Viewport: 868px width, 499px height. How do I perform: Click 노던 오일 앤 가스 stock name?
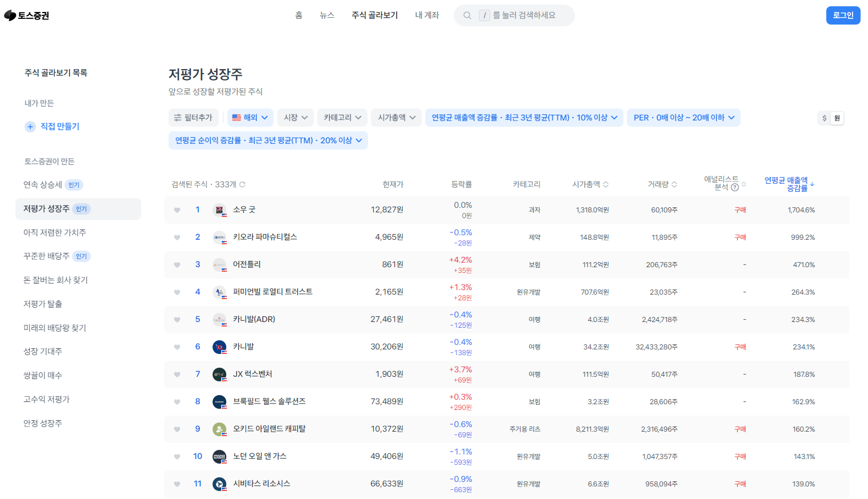260,456
